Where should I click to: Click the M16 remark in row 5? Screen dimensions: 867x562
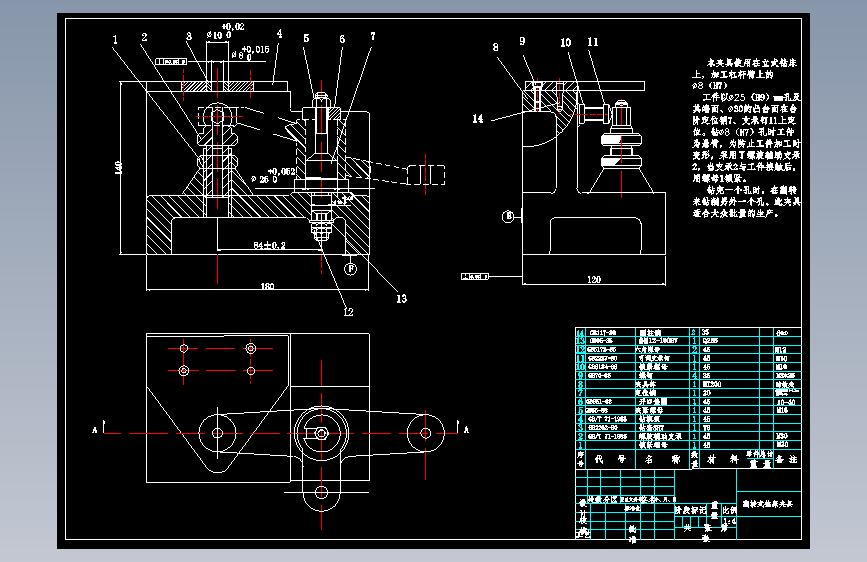coord(782,410)
